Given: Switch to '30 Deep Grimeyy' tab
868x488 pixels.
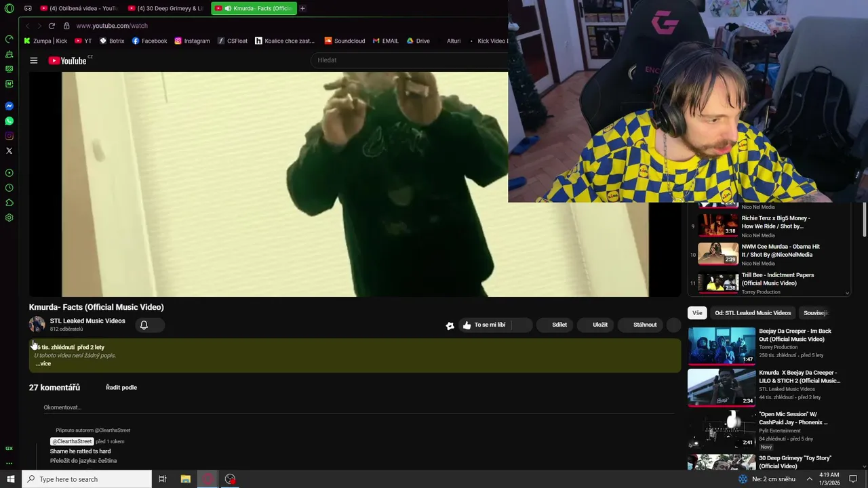Looking at the screenshot, I should click(167, 8).
